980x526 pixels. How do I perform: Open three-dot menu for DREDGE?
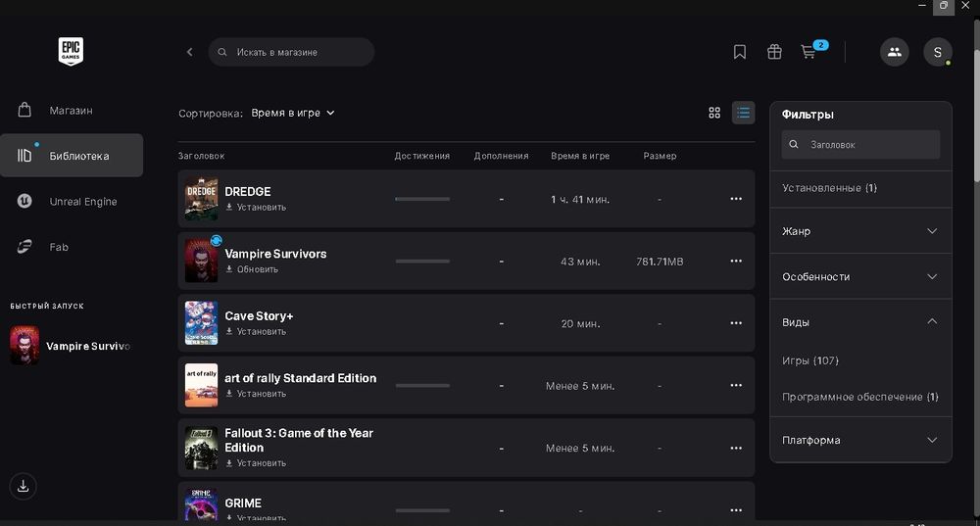736,199
